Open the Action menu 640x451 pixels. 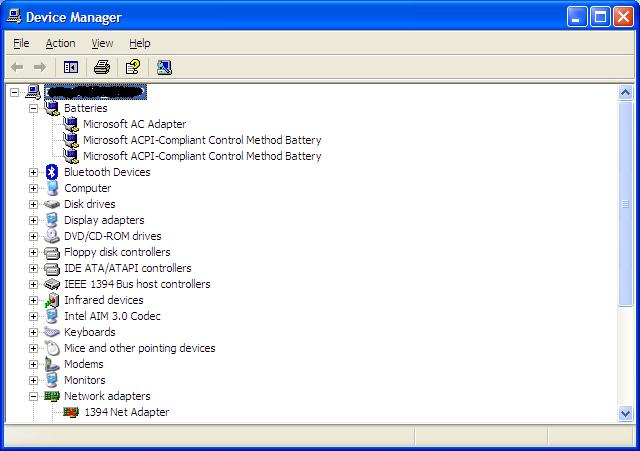click(x=60, y=43)
